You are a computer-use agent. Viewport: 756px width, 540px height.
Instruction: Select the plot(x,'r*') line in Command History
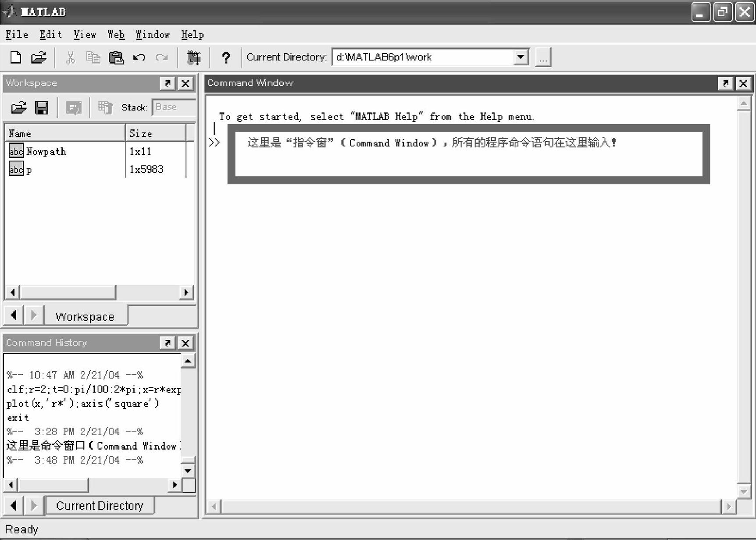coord(83,404)
